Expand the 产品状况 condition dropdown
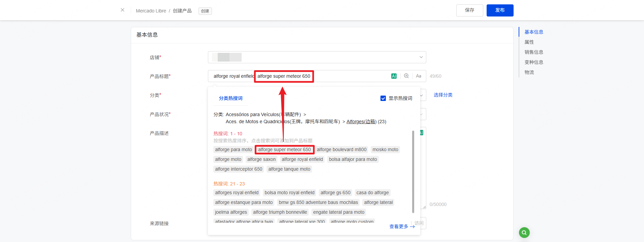644x242 pixels. [x=422, y=114]
